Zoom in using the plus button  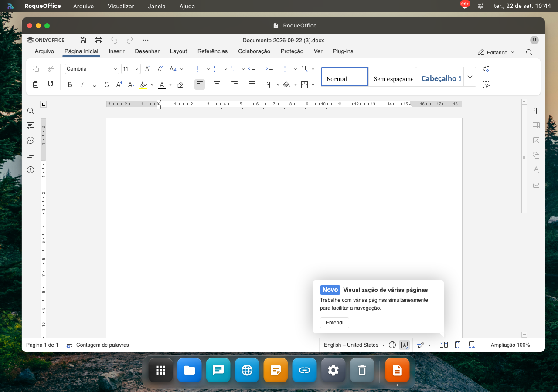[535, 345]
